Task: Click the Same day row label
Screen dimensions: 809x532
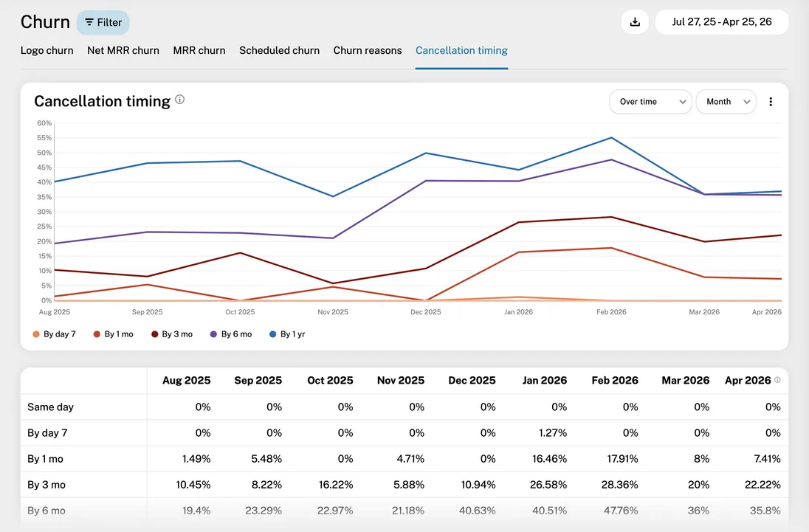Action: 50,407
